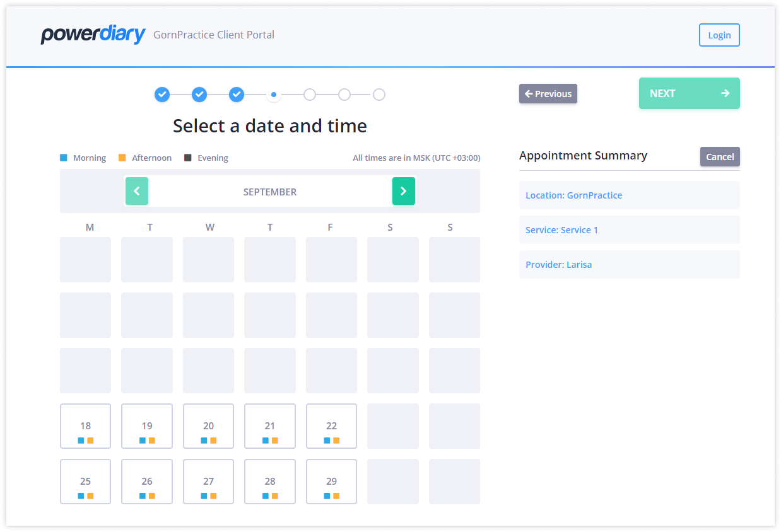Click the GornPractice Client Portal title
This screenshot has width=781, height=532.
(214, 35)
